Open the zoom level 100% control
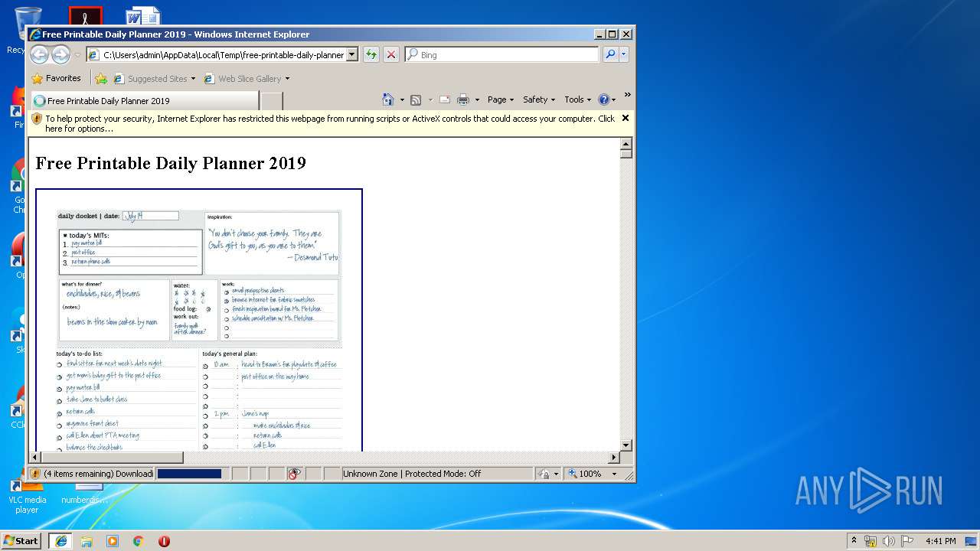 tap(586, 474)
